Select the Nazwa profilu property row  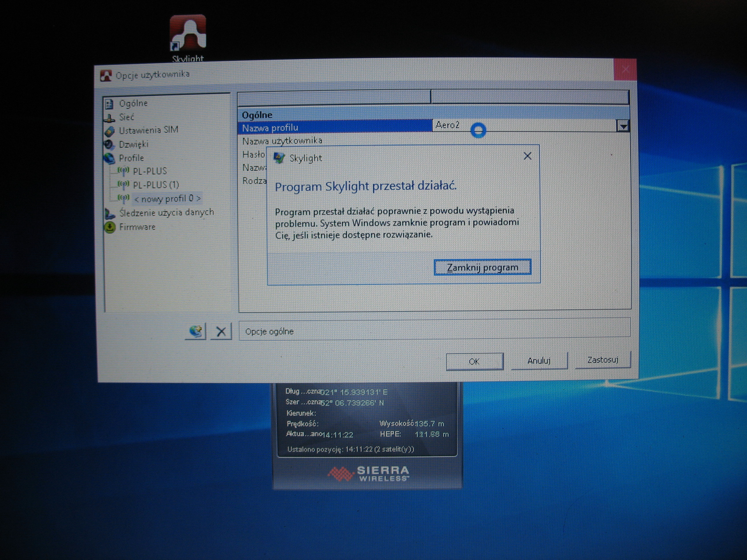(x=335, y=128)
